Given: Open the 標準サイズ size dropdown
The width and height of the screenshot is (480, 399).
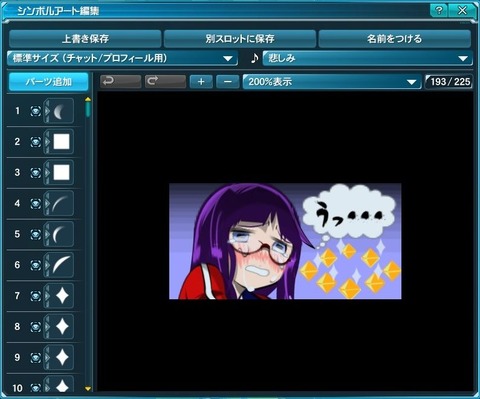Looking at the screenshot, I should pos(122,58).
